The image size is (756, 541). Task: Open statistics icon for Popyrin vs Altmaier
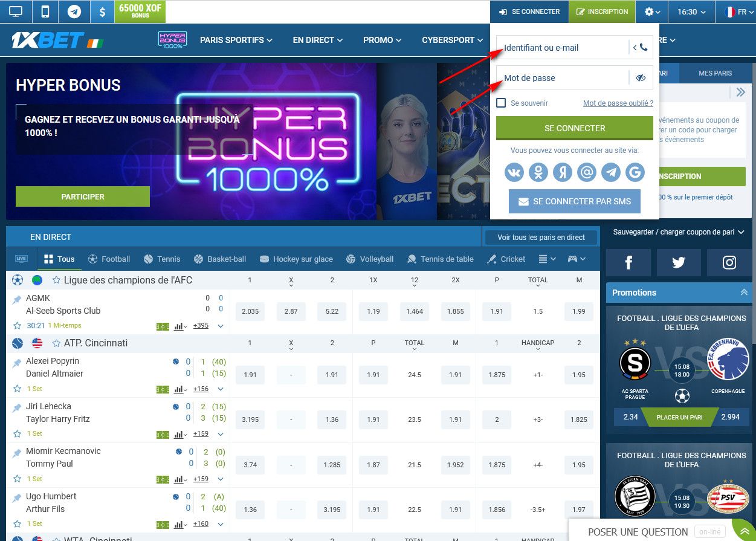tap(179, 389)
